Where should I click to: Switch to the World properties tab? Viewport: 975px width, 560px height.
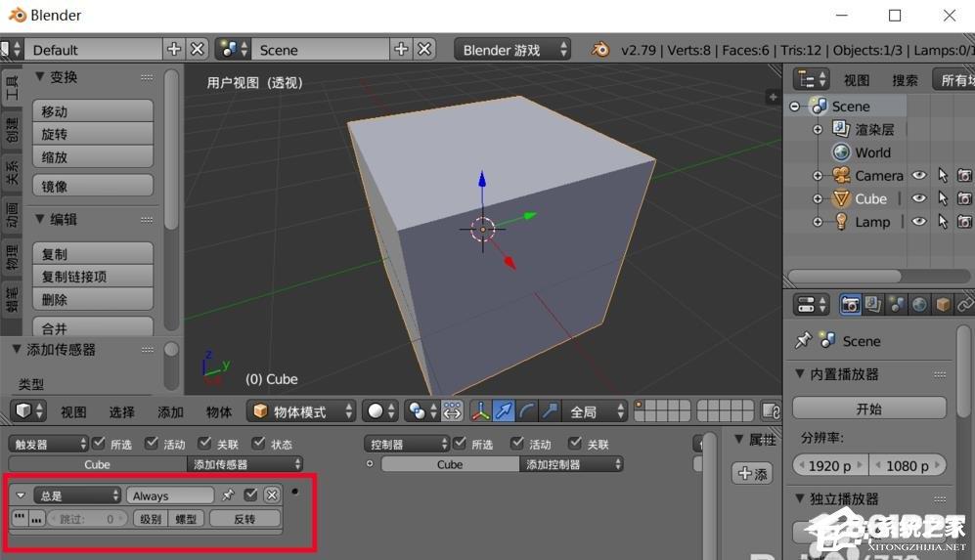coord(919,305)
